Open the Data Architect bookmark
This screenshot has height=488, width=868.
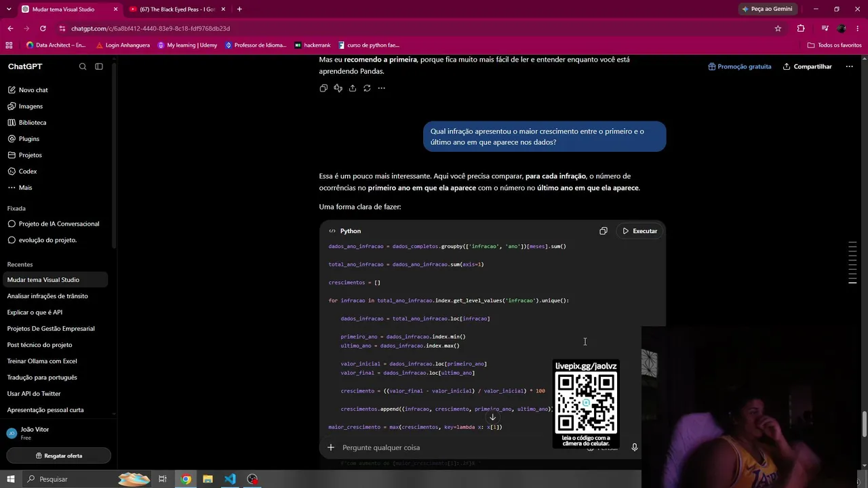pyautogui.click(x=56, y=45)
